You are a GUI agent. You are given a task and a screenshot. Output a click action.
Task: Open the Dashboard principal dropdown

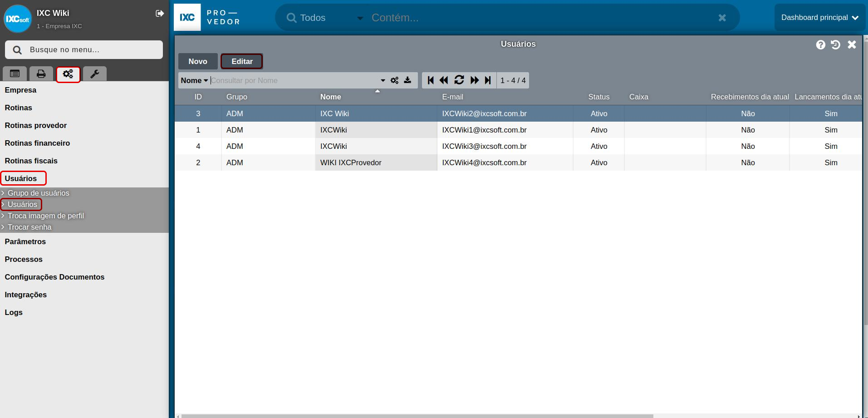click(x=820, y=18)
